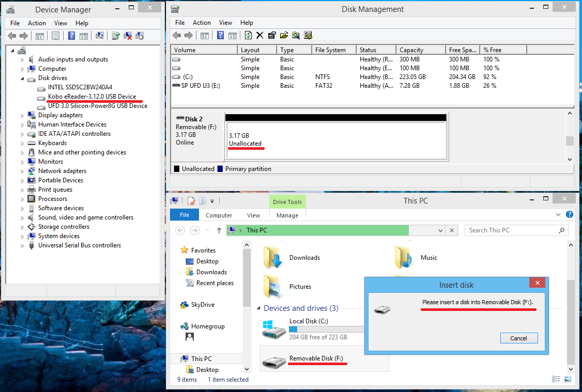Open Properties icon in Device Manager toolbar
Viewport: 582px width, 392px height.
[x=56, y=36]
